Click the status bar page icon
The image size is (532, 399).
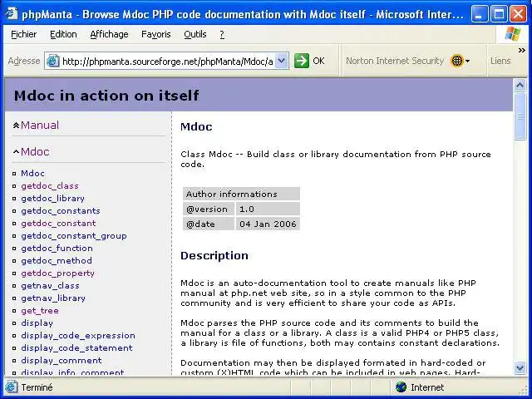click(x=11, y=387)
